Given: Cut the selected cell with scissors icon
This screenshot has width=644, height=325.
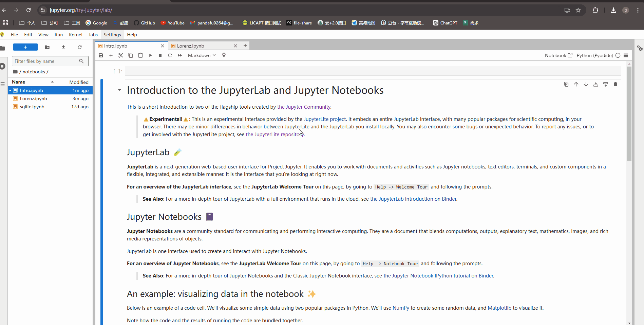Looking at the screenshot, I should click(x=121, y=55).
